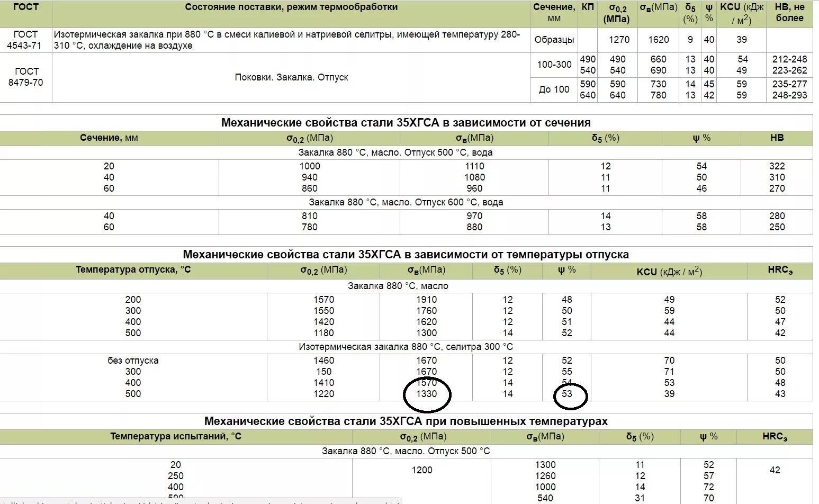The width and height of the screenshot is (819, 504).
Task: Select the yield strength value 810
Action: [x=309, y=216]
